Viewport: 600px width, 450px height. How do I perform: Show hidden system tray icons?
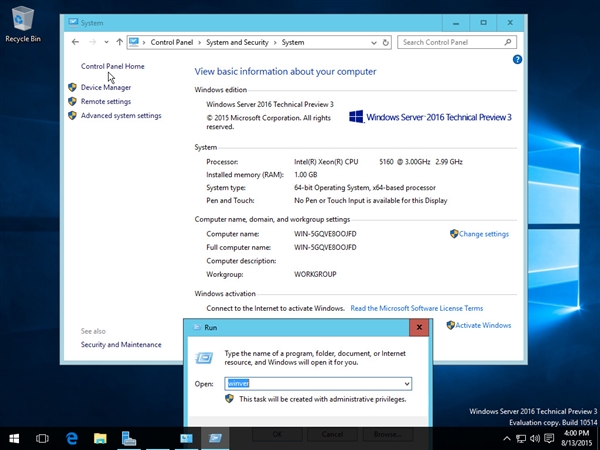pyautogui.click(x=507, y=439)
